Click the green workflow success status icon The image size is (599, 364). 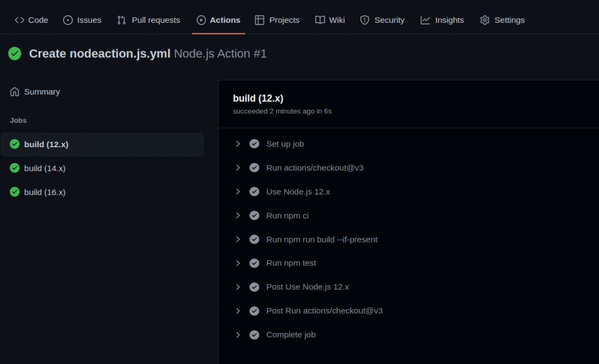(15, 54)
